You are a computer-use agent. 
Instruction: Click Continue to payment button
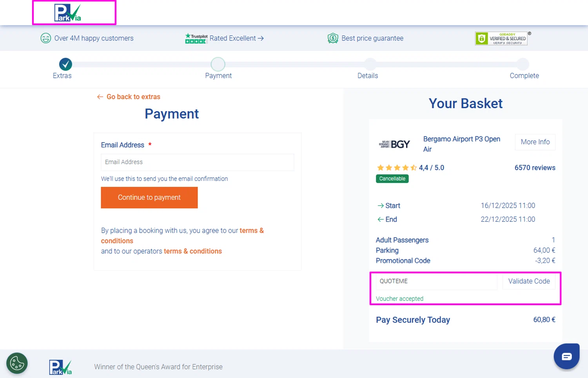tap(149, 197)
